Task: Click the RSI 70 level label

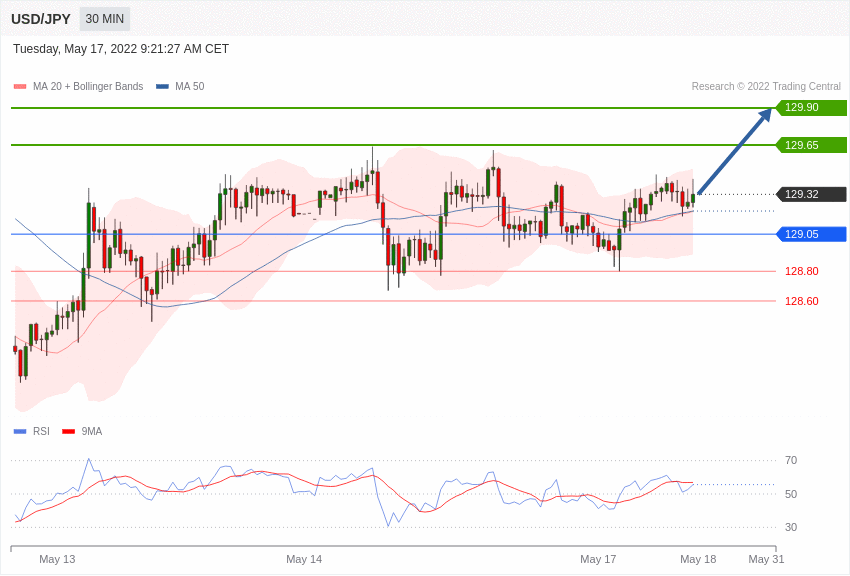Action: [791, 460]
